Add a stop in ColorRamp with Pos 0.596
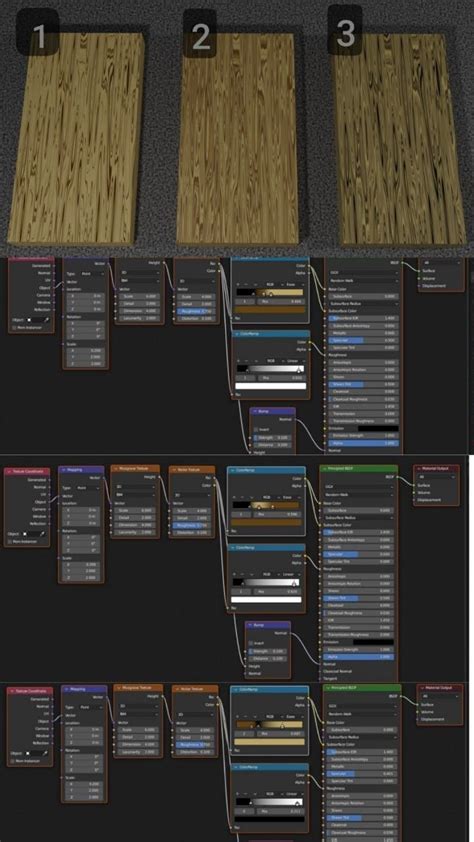The image size is (474, 842). [x=236, y=497]
